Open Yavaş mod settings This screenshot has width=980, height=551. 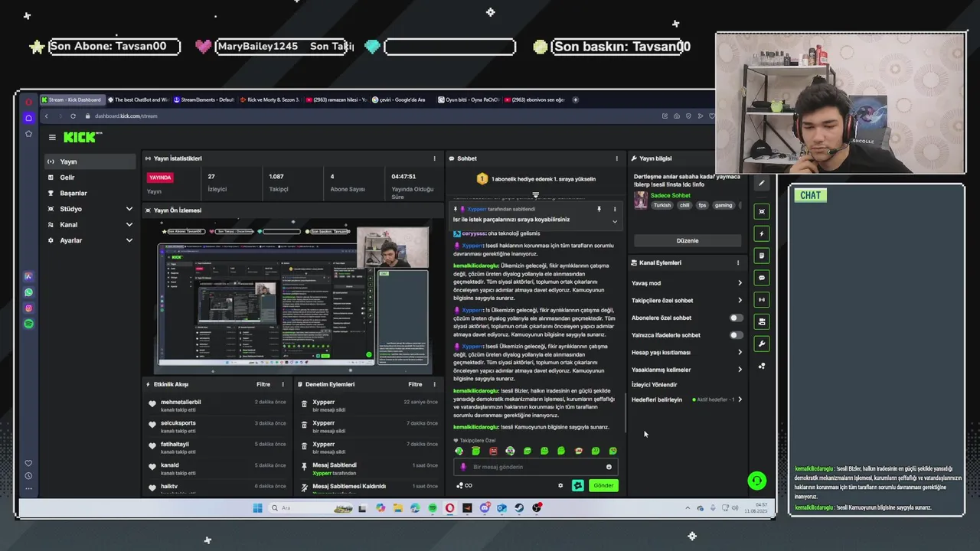click(x=687, y=283)
